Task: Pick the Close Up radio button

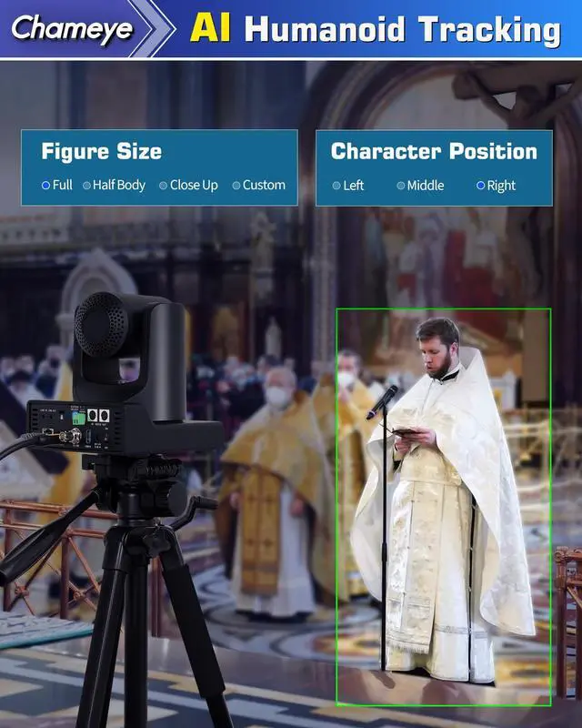Action: [164, 185]
